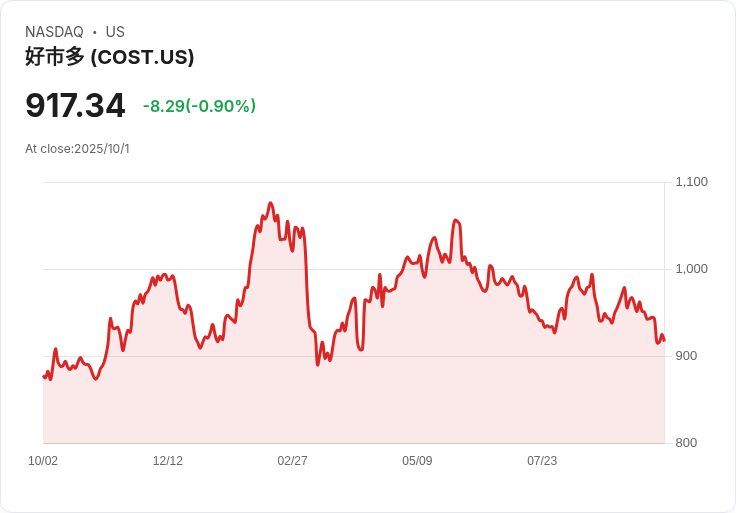The height and width of the screenshot is (513, 736).
Task: Click the left starting point of the price line
Action: click(44, 376)
